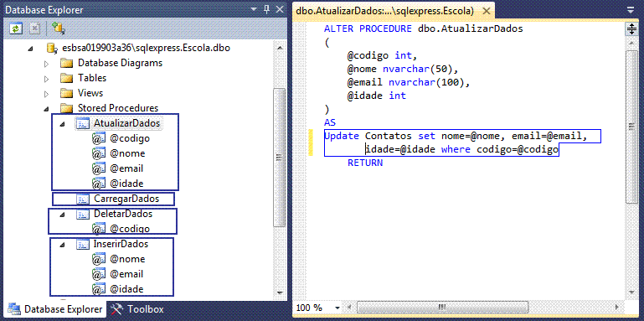Open Database Explorer window position dropdown arrow
This screenshot has width=644, height=321.
[254, 10]
